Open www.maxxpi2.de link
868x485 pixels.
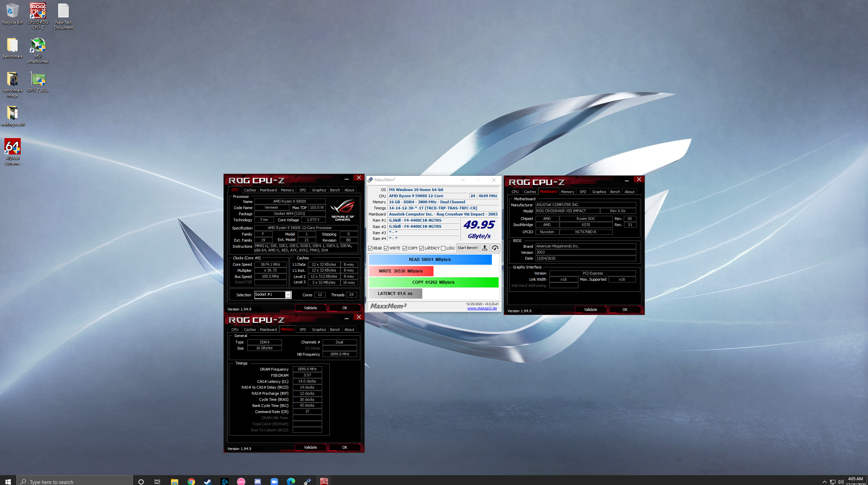tap(482, 308)
